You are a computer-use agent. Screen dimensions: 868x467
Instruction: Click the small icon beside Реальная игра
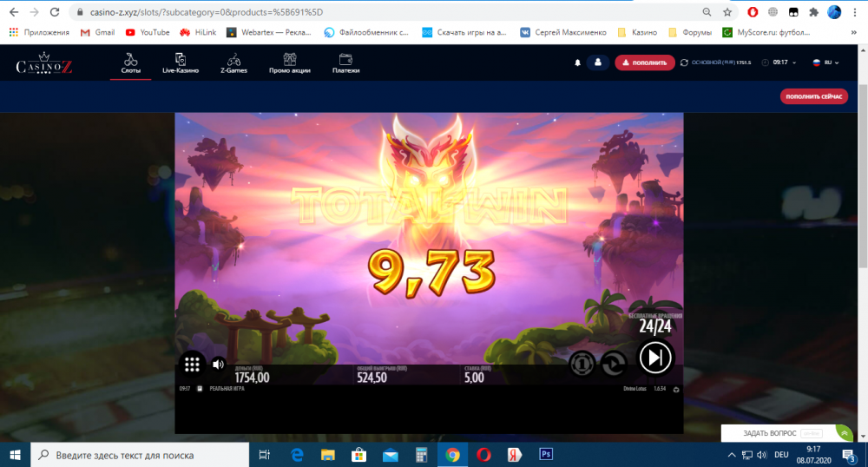tap(200, 389)
